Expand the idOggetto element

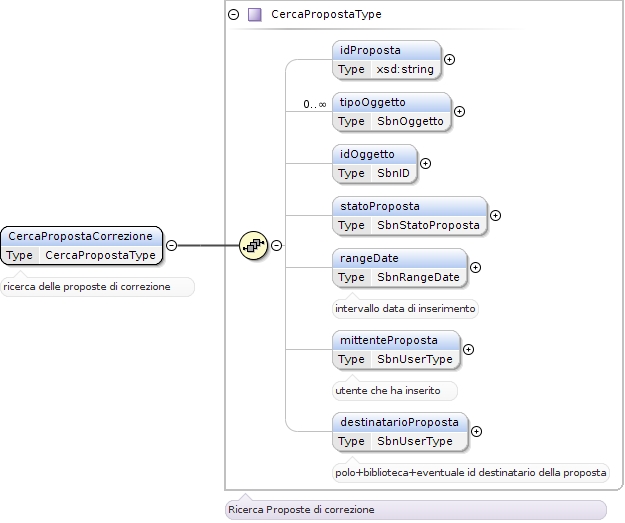[425, 163]
